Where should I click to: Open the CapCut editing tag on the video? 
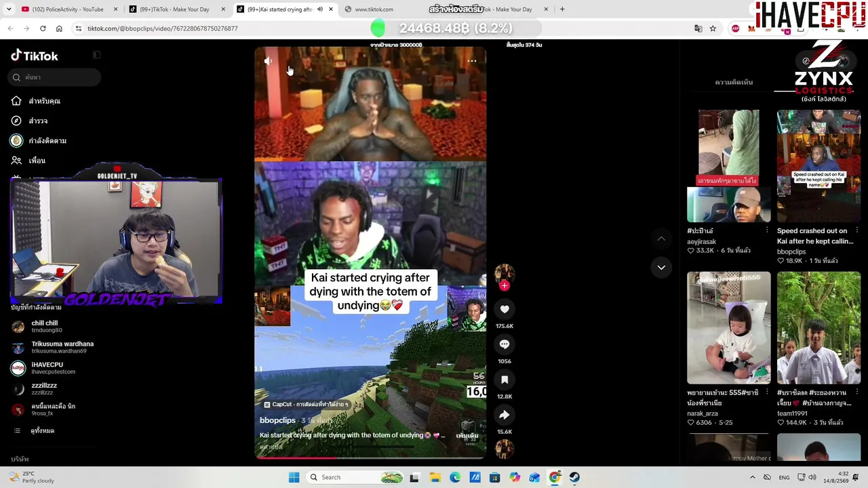306,405
